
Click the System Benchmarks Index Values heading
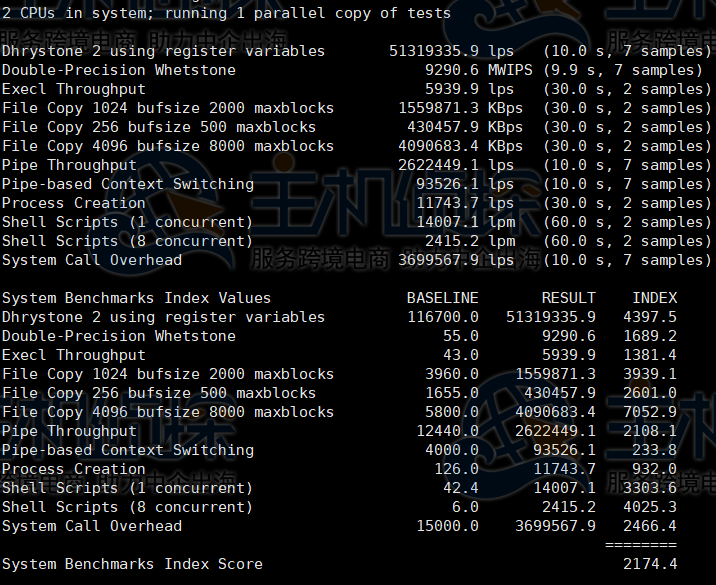136,298
